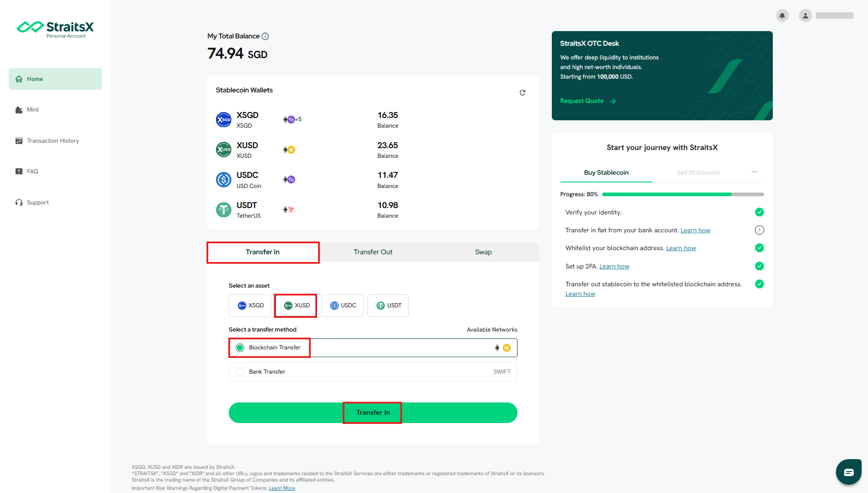Viewport: 868px width, 493px height.
Task: Go to Mint in sidebar
Action: 55,110
